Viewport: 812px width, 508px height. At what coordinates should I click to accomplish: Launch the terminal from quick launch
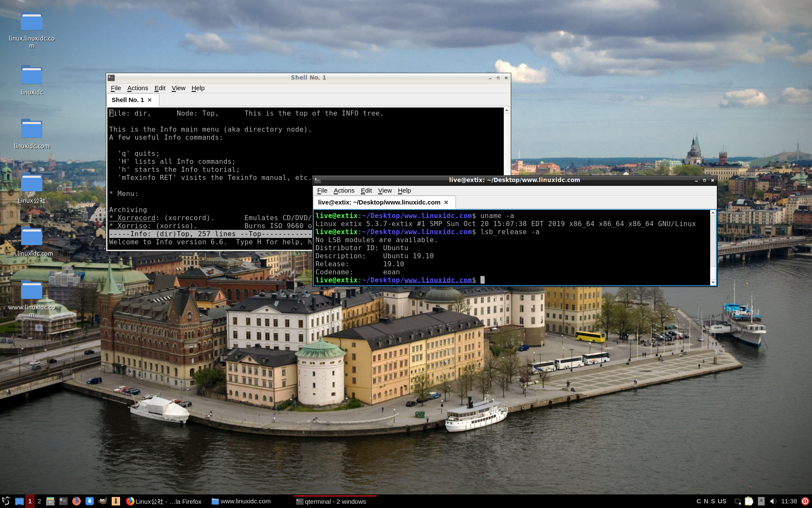click(x=63, y=501)
